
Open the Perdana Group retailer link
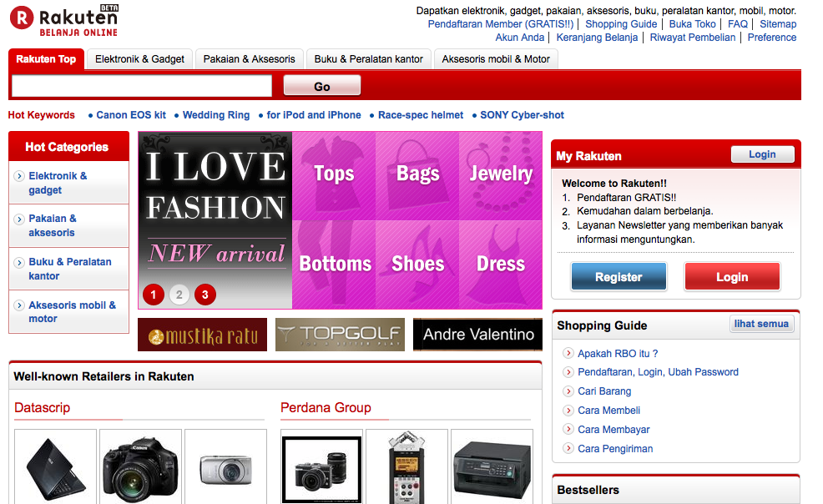(326, 407)
